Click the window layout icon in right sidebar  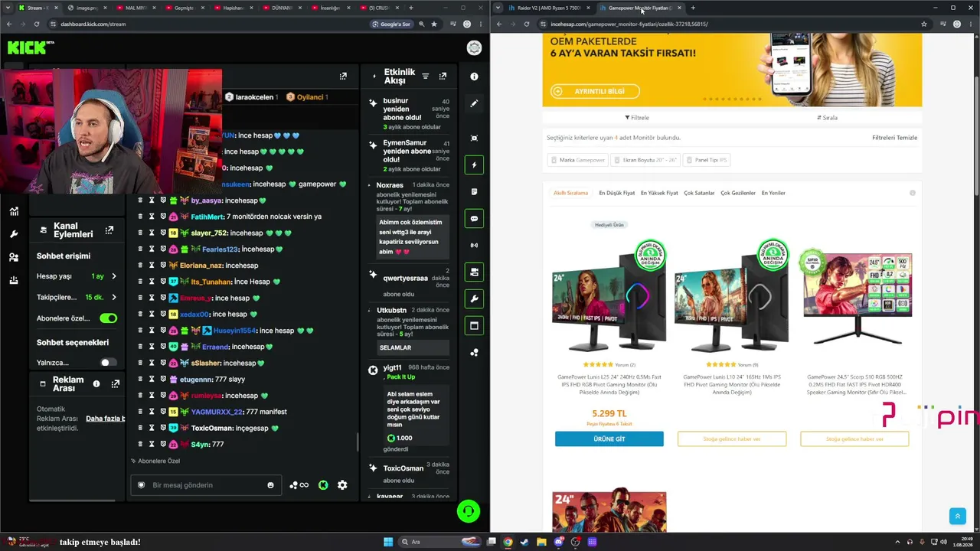(474, 326)
